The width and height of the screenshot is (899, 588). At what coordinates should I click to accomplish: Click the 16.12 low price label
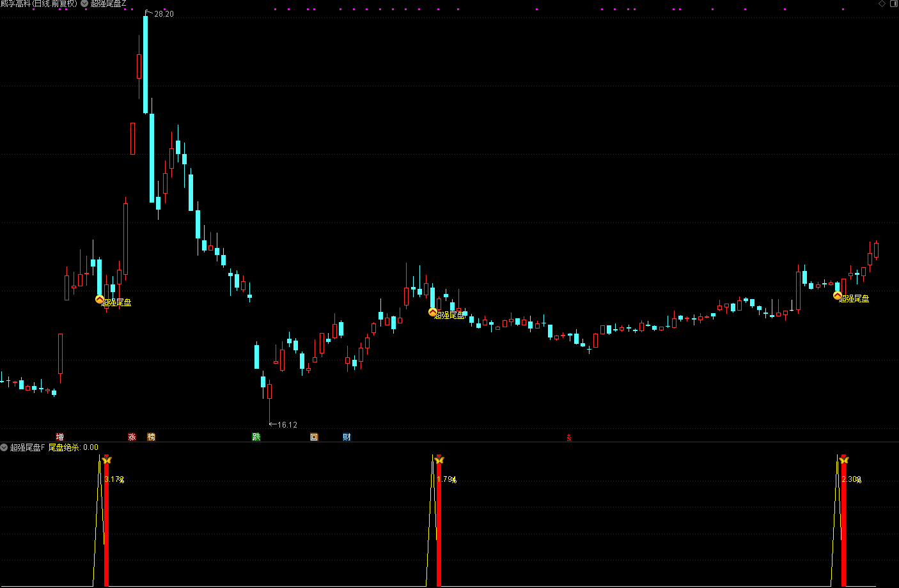coord(287,424)
